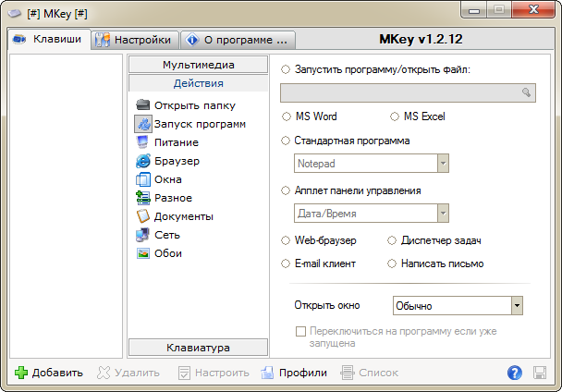Open the 'О программе ...' tab
The image size is (562, 392).
(x=238, y=40)
